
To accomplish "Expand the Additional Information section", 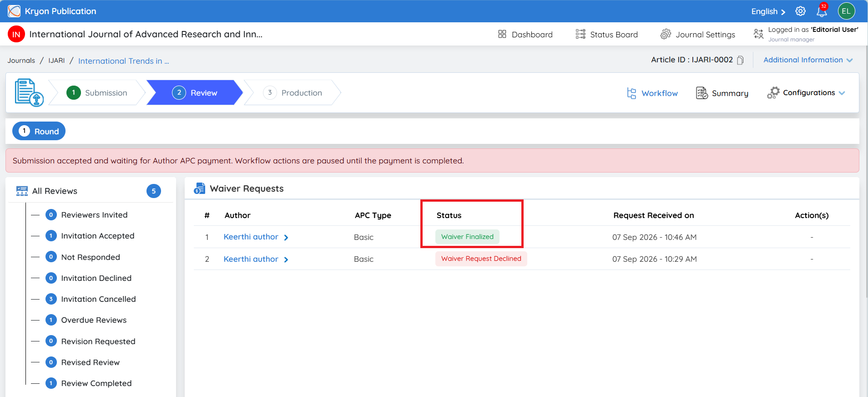I will pos(808,60).
